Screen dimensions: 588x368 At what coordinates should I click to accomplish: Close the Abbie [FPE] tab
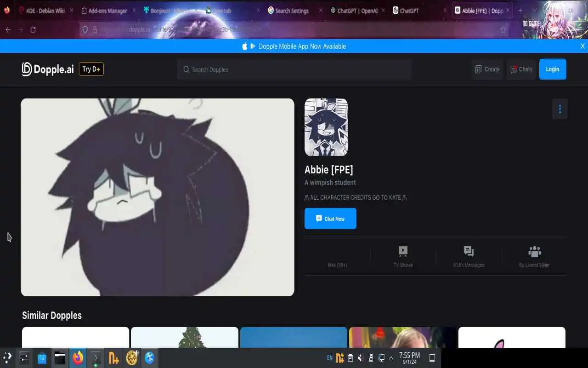pyautogui.click(x=507, y=10)
